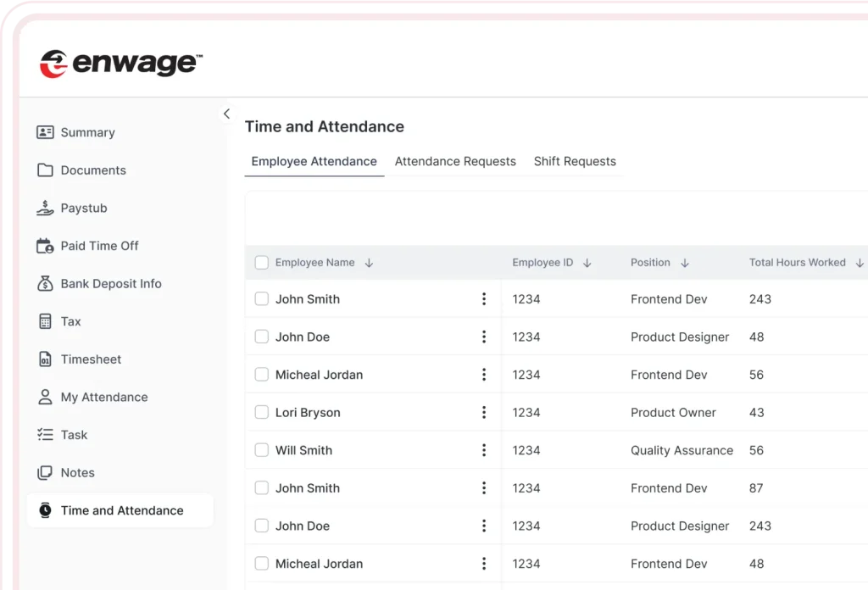Check the box for Lori Bryson
The width and height of the screenshot is (868, 590).
262,413
